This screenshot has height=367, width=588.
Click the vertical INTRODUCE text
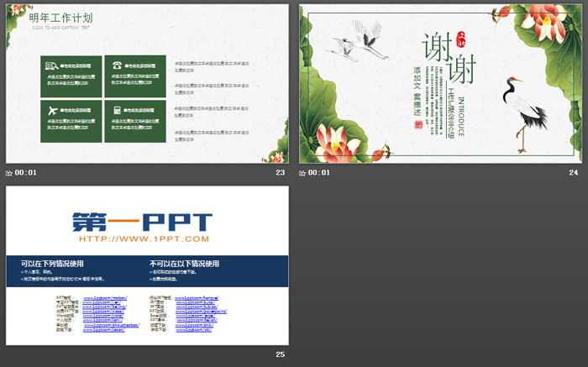click(461, 117)
